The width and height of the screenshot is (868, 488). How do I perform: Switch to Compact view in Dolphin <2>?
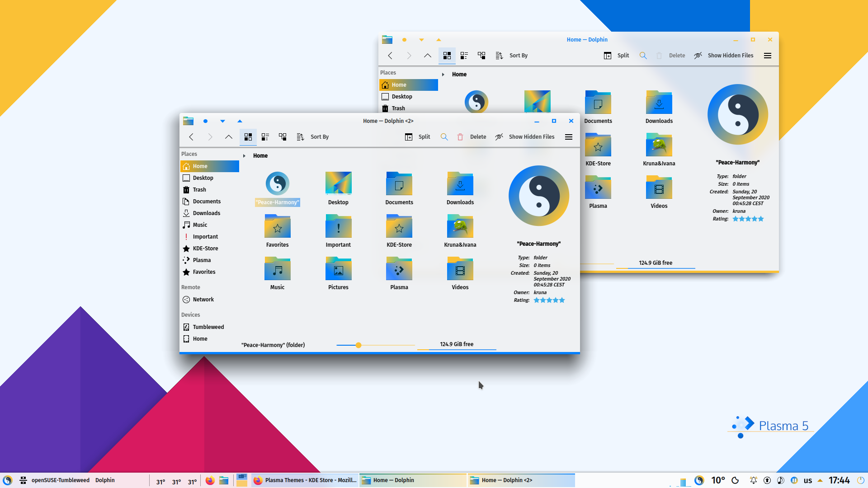(265, 137)
